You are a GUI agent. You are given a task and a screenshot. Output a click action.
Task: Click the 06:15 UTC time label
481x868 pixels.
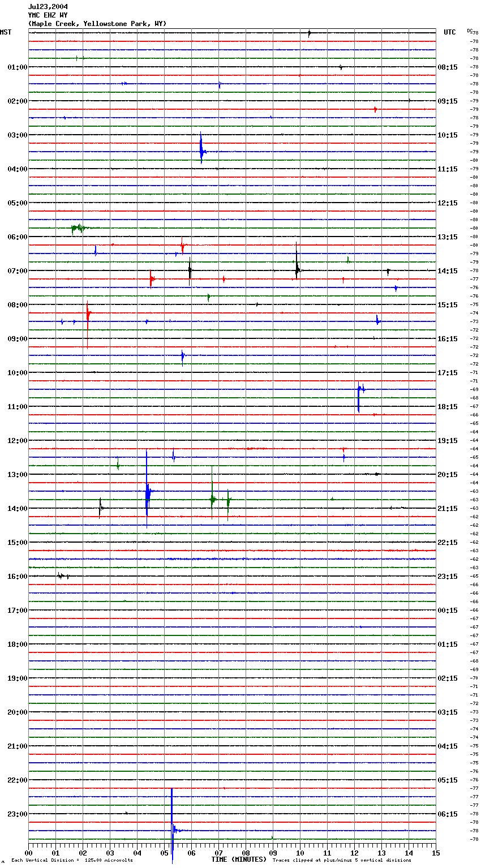448,814
